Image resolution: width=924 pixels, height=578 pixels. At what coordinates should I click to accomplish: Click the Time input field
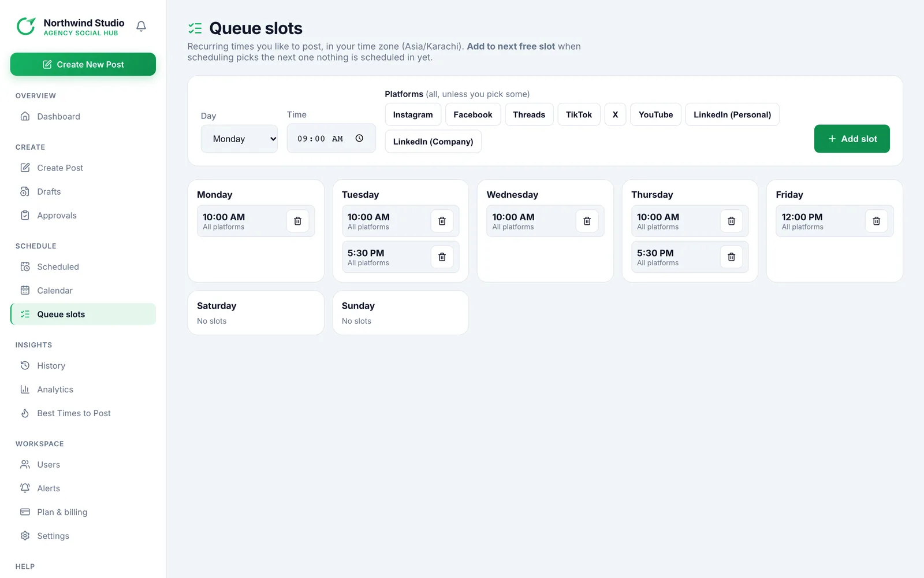(x=331, y=138)
